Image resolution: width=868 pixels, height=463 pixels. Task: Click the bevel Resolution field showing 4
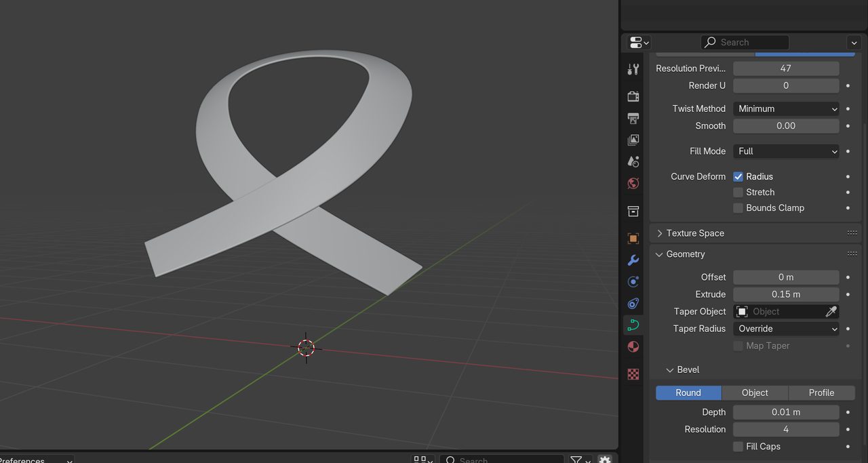tap(786, 429)
